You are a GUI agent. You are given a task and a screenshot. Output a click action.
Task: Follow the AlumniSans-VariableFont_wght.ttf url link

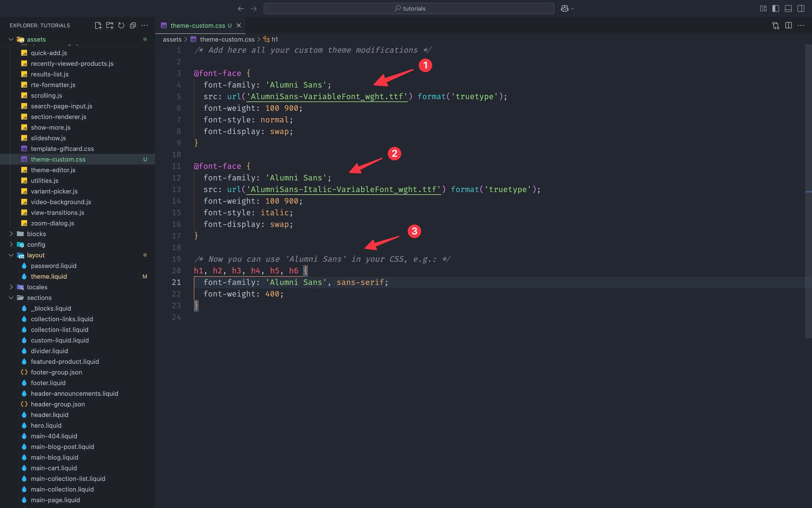point(327,97)
